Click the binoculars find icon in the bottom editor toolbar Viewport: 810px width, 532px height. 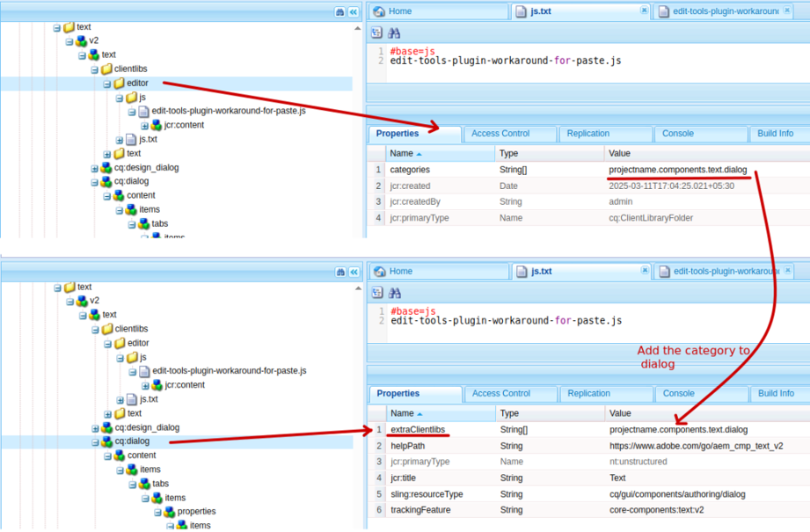395,293
